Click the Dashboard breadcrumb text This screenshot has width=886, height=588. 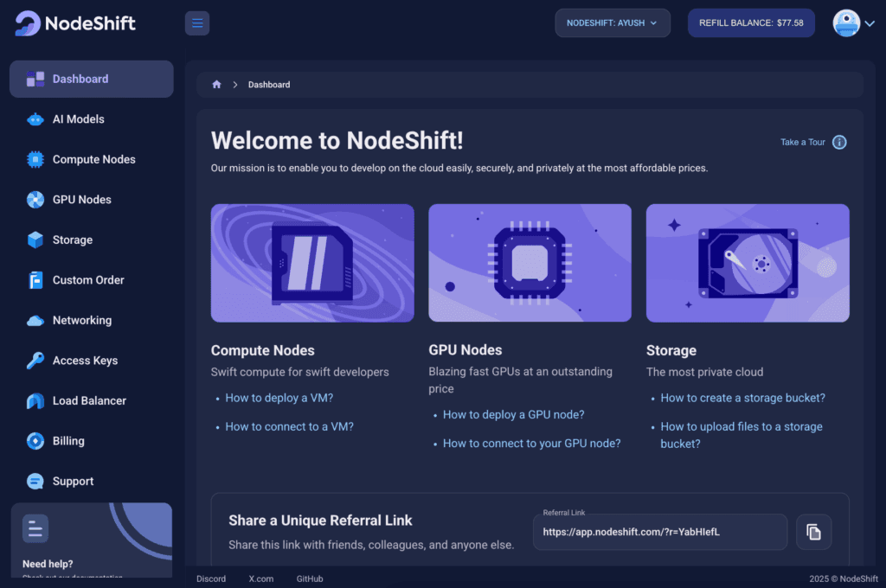tap(269, 85)
